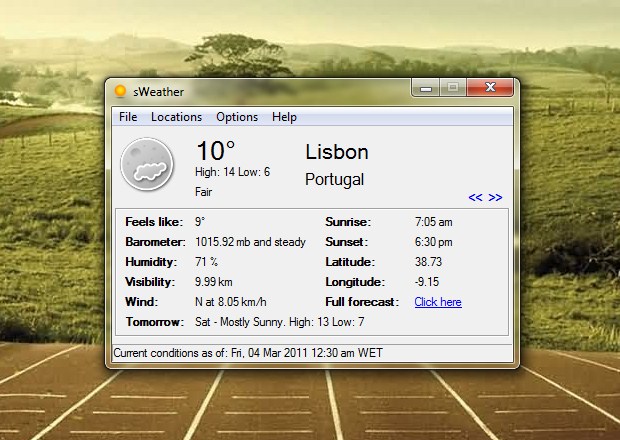The image size is (620, 440).
Task: Click the Sunset time '6:30 pm'
Action: [433, 242]
